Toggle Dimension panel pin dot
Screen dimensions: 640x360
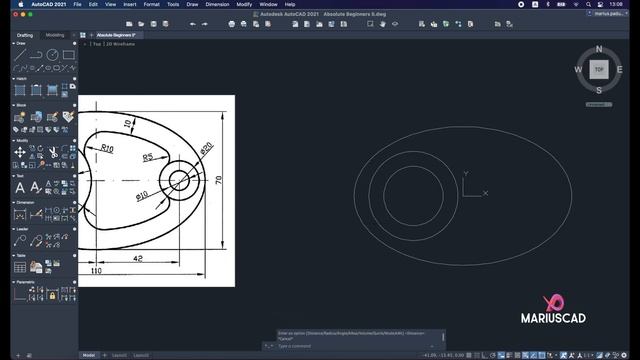tap(74, 202)
